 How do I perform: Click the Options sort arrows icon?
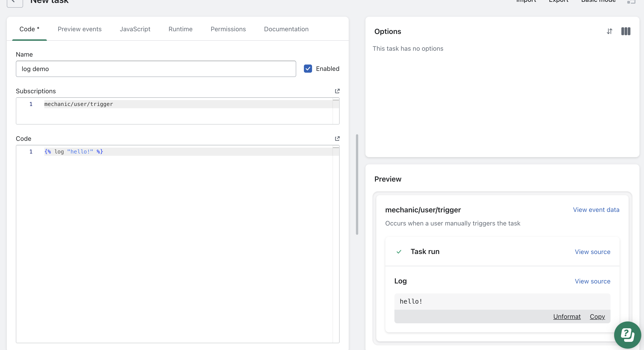609,31
